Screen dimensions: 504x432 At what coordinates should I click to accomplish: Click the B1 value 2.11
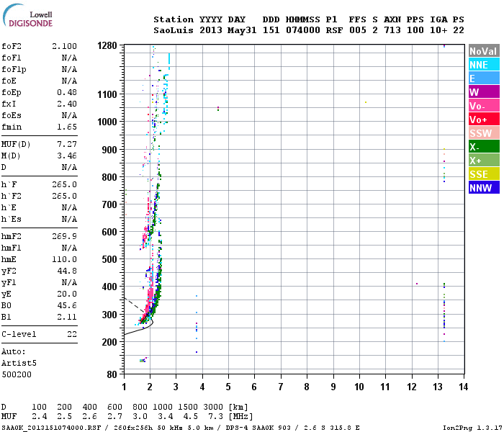pyautogui.click(x=67, y=318)
